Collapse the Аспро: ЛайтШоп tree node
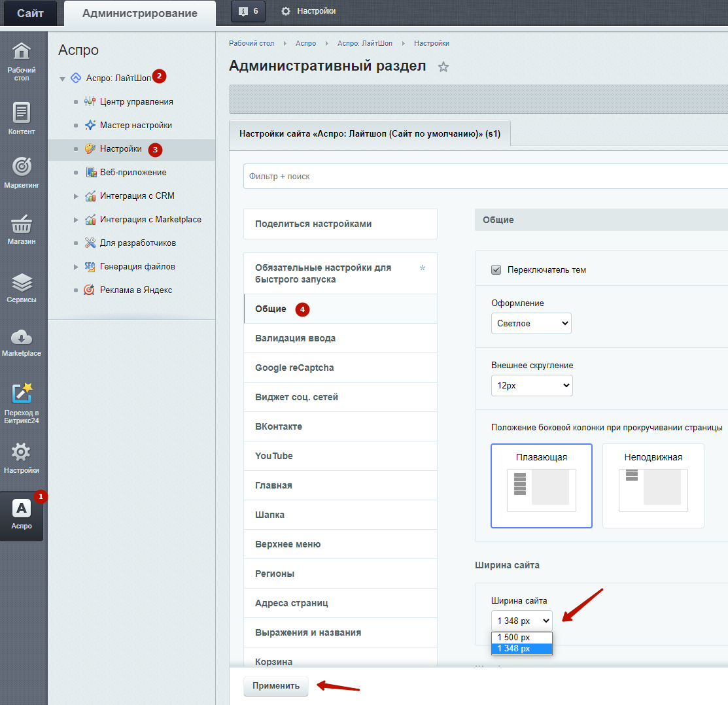This screenshot has height=705, width=728. coord(62,79)
